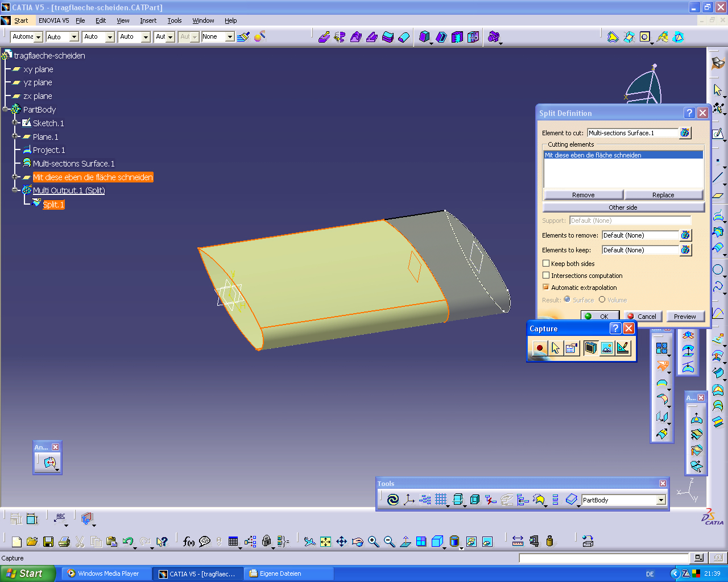Click the Axis System icon in Tools toolbar
Viewport: 728px width, 582px height.
409,500
